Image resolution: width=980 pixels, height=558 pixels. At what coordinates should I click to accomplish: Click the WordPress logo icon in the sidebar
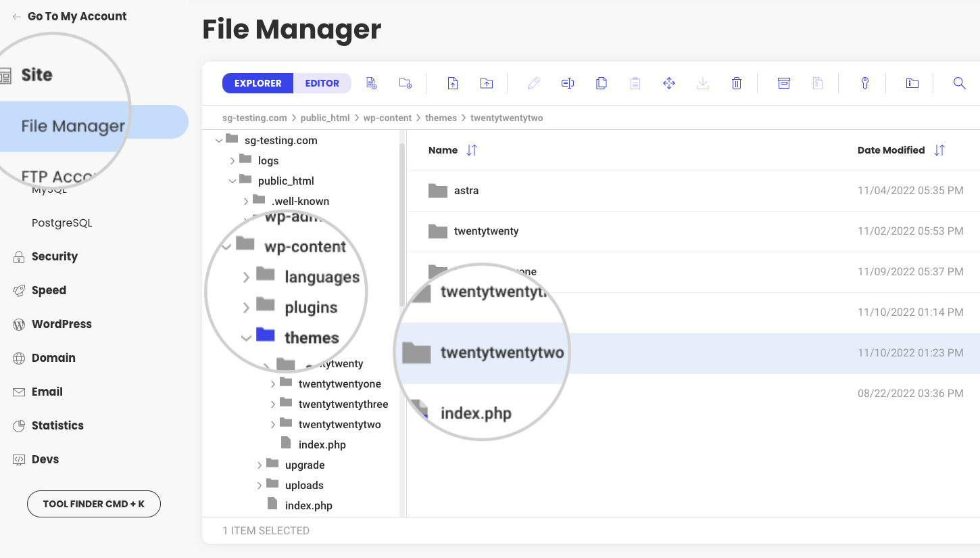[x=19, y=325]
